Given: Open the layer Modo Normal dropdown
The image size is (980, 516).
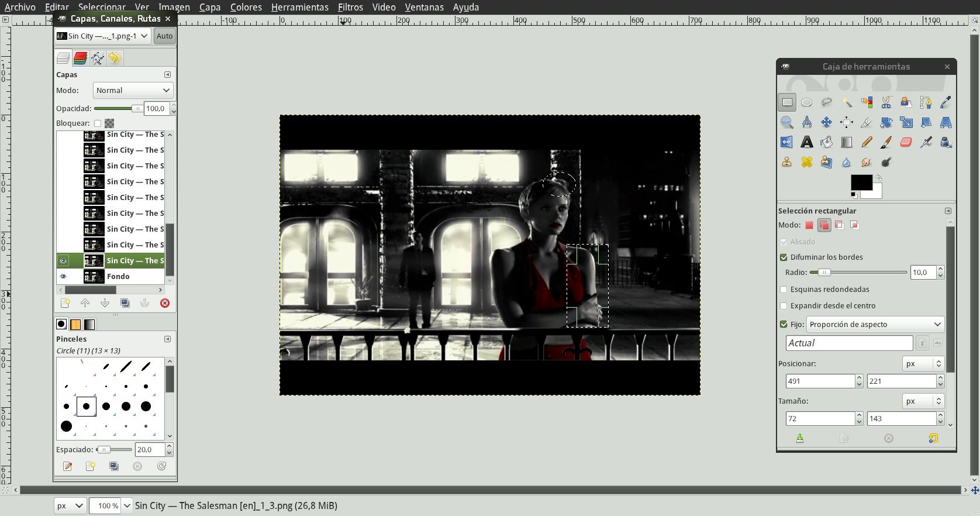Looking at the screenshot, I should click(x=133, y=90).
